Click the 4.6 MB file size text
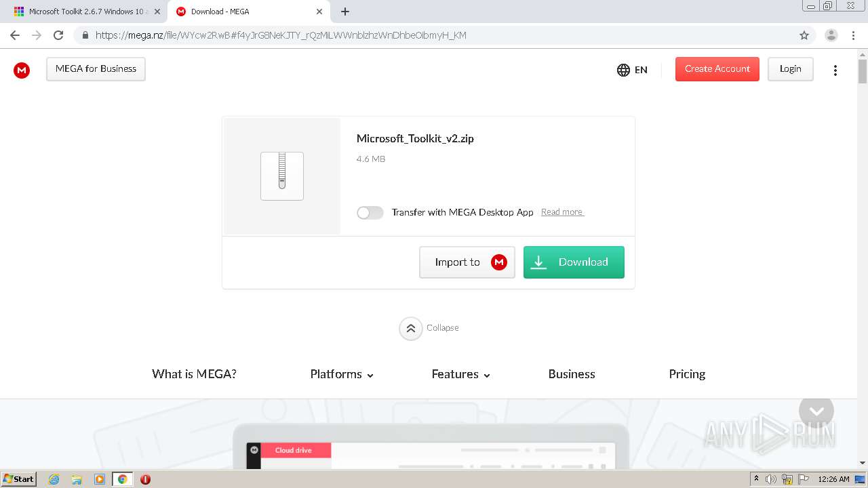The image size is (868, 488). pyautogui.click(x=371, y=159)
